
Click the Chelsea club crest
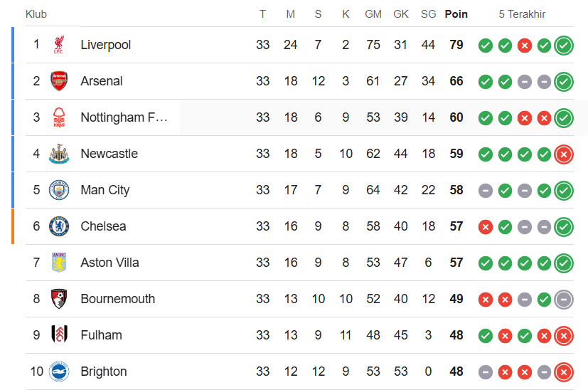coord(59,226)
